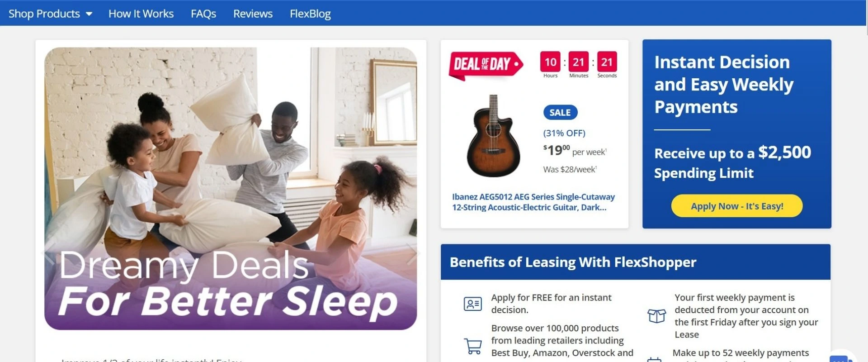This screenshot has width=868, height=362.
Task: Click the page vertical scrollbar
Action: click(865, 181)
